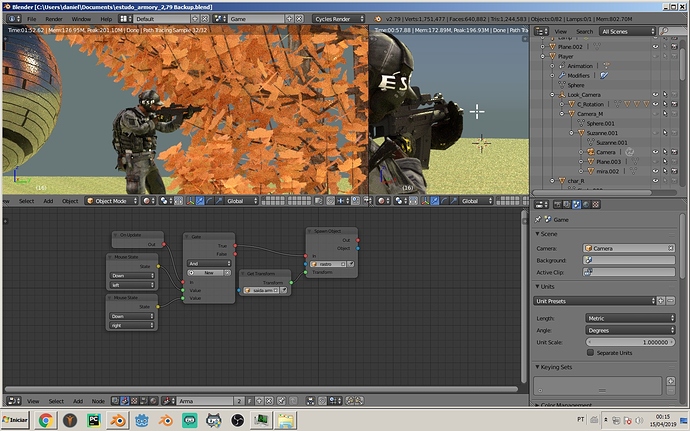The height and width of the screenshot is (431, 690).
Task: Open the Render menu
Action: [x=54, y=19]
